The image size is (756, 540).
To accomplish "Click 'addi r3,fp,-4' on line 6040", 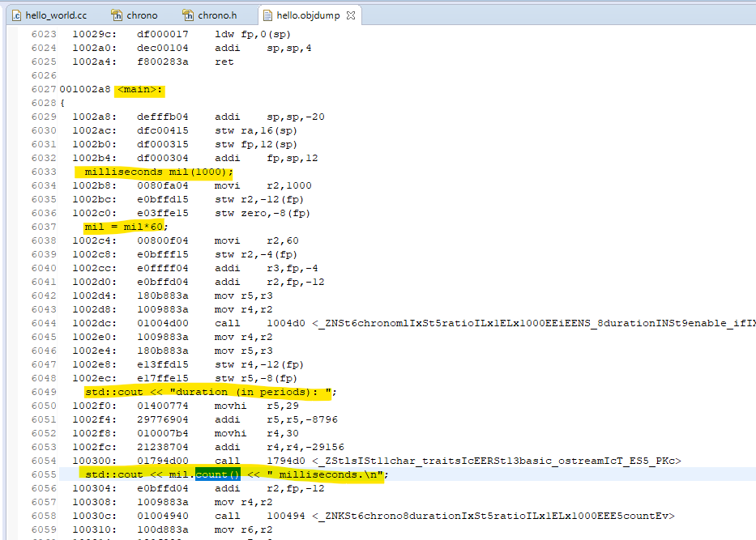I will click(267, 268).
